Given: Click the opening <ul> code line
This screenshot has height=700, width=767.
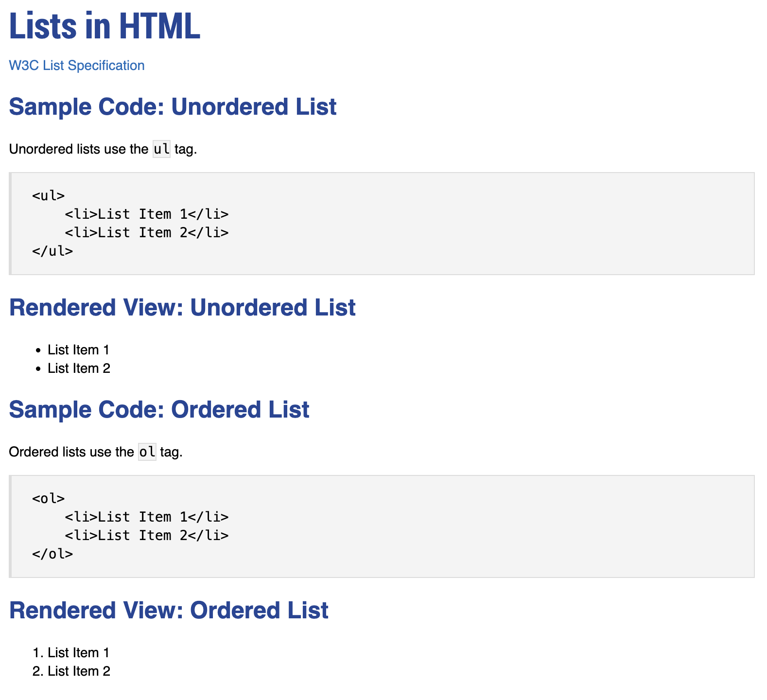Looking at the screenshot, I should point(49,196).
